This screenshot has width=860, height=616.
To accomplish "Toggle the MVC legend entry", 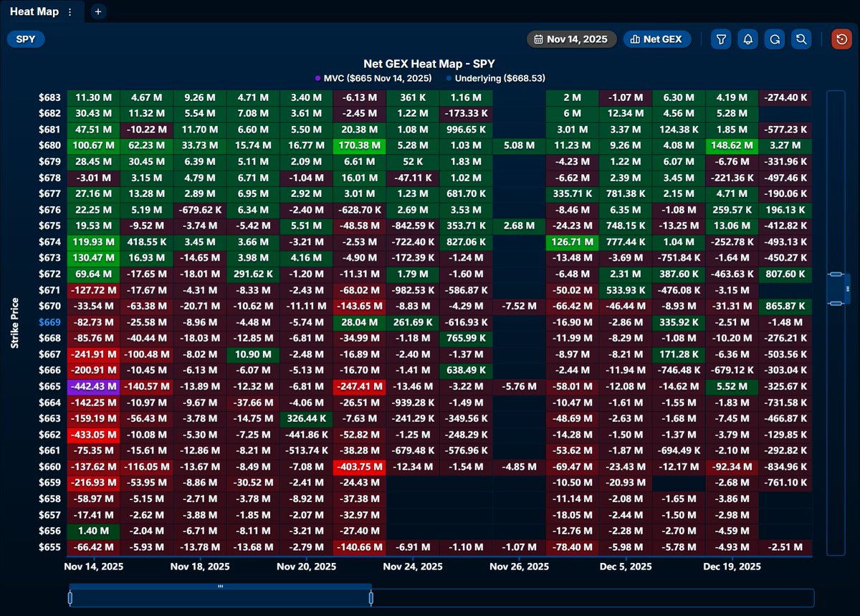I will (373, 78).
